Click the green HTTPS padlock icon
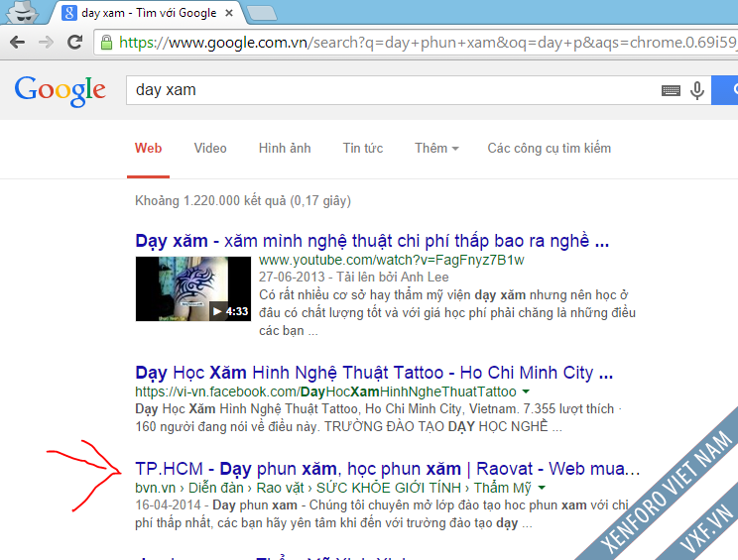This screenshot has width=738, height=560. click(x=107, y=43)
